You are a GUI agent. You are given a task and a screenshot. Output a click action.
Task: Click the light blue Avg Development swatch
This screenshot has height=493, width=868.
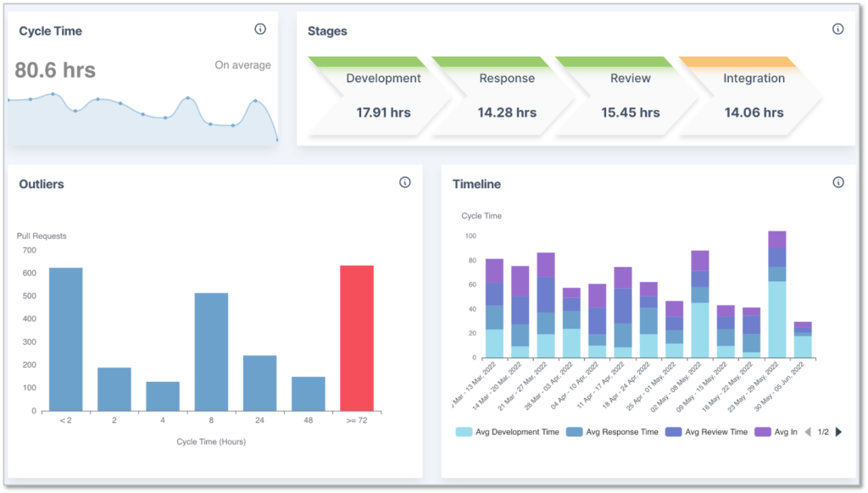[x=464, y=432]
